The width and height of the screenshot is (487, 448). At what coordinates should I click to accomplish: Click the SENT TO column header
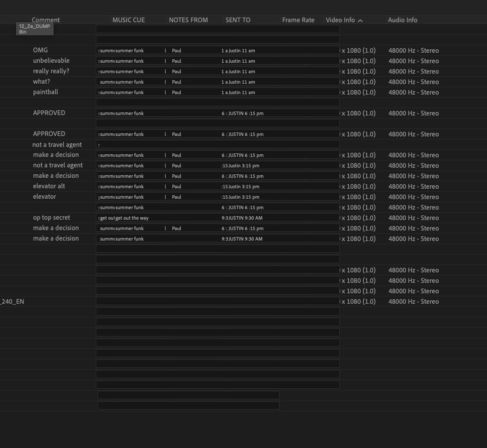(238, 20)
